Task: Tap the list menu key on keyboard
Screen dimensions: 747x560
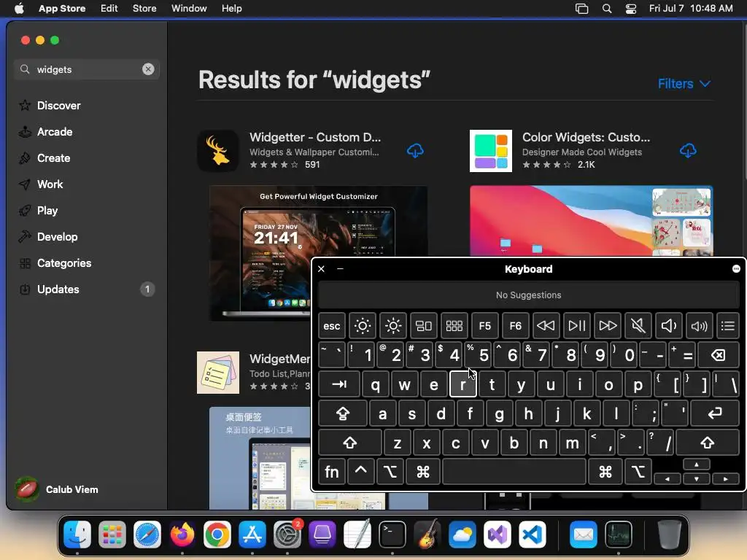Action: point(727,326)
